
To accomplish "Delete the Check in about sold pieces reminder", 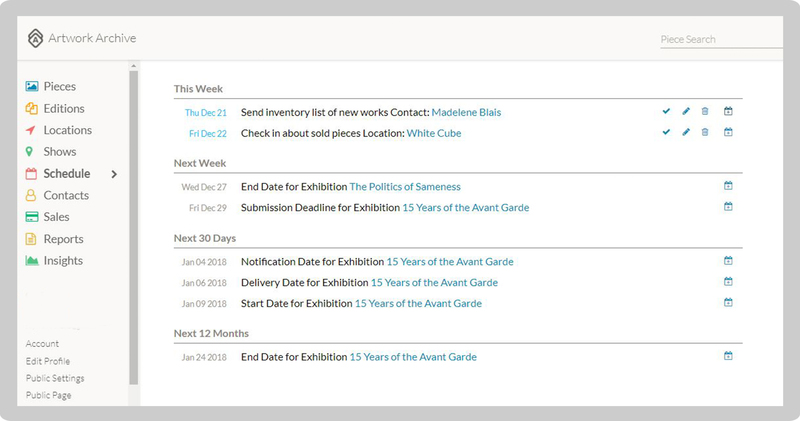I will point(705,132).
